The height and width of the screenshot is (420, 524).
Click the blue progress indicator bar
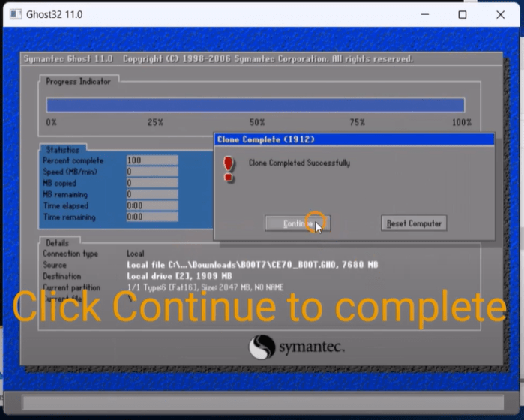(x=255, y=105)
